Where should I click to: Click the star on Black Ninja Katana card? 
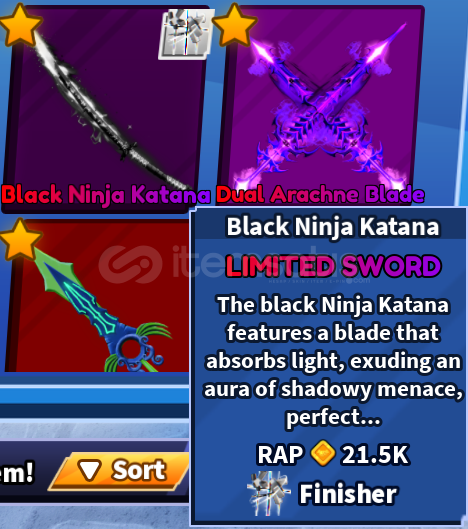click(x=20, y=25)
